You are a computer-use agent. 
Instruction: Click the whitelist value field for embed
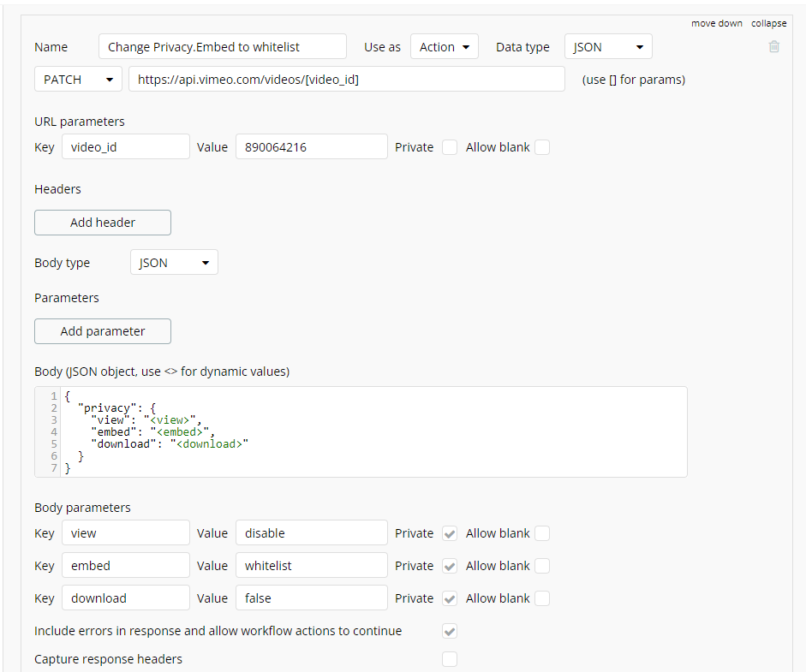coord(311,566)
